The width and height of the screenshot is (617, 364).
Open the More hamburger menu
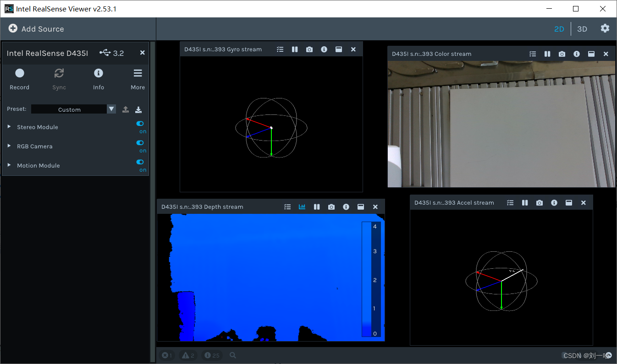point(138,73)
